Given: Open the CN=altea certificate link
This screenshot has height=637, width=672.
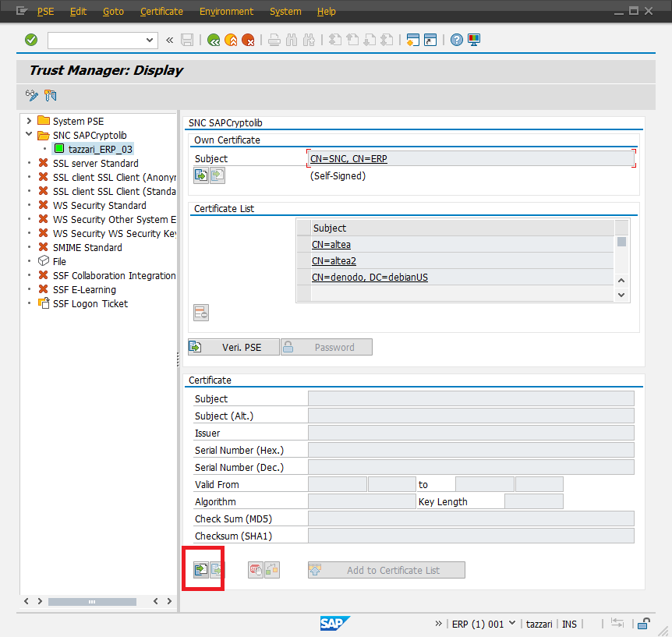Looking at the screenshot, I should pyautogui.click(x=331, y=245).
